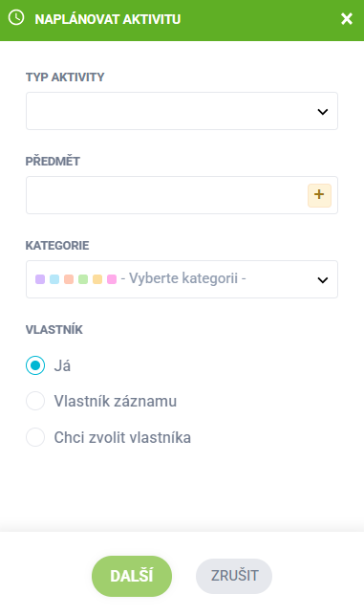Click the Naplánovat aktivitu header title
This screenshot has width=364, height=616.
click(108, 19)
